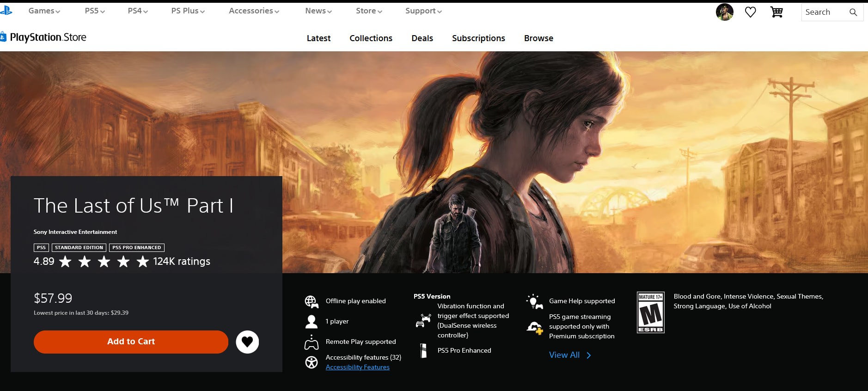Screen dimensions: 868x391
Task: Click the ESRB Mature 17+ rating badge
Action: click(x=650, y=312)
